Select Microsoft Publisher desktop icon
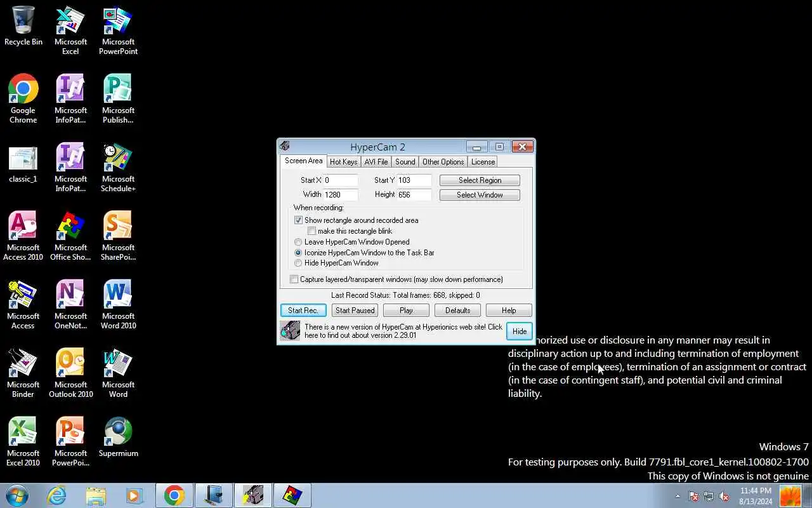The image size is (812, 508). pos(118,99)
